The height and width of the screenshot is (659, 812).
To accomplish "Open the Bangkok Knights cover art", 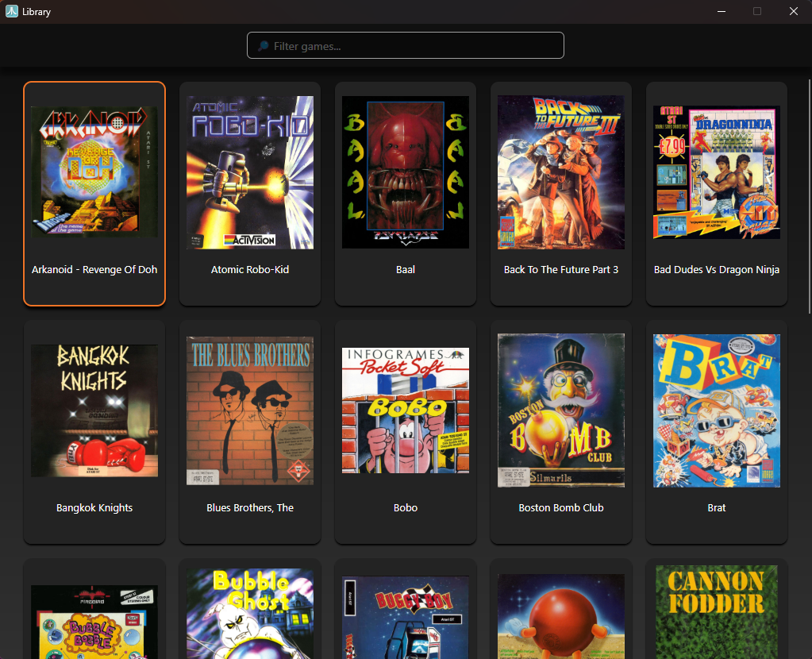I will click(x=94, y=410).
